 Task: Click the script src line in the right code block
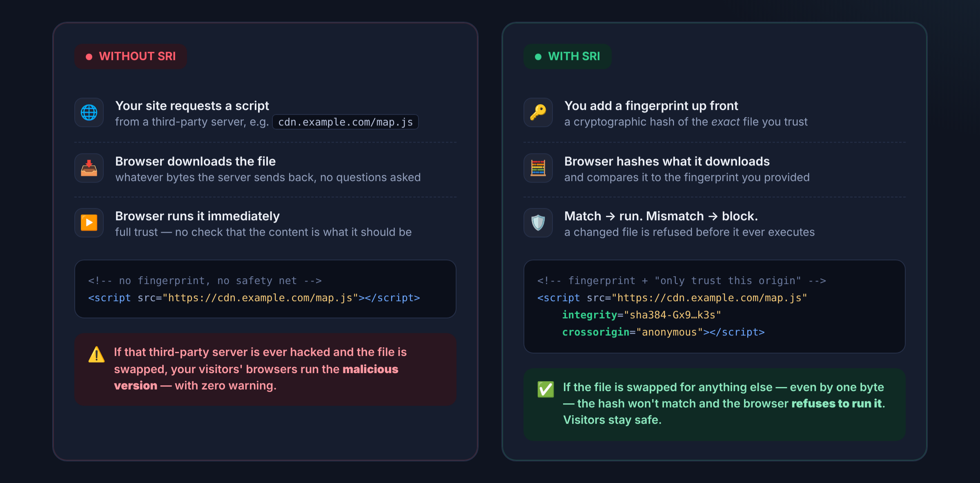(x=672, y=298)
